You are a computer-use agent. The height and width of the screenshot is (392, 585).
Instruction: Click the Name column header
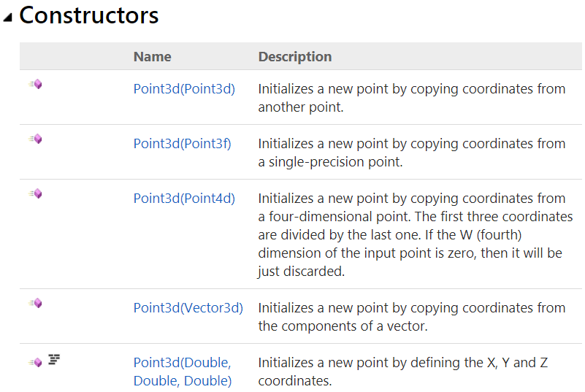(x=152, y=56)
